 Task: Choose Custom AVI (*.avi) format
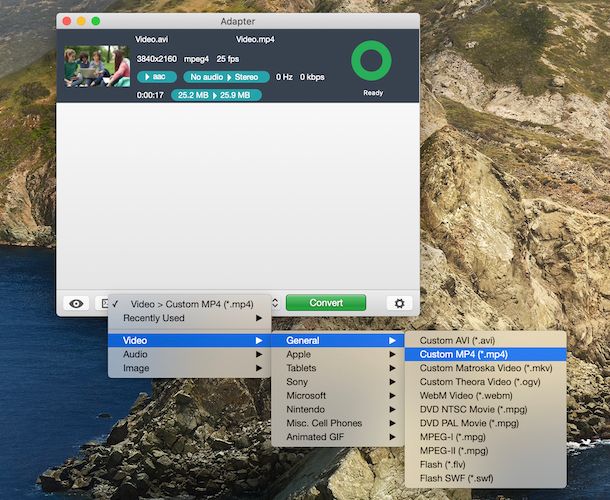point(486,340)
